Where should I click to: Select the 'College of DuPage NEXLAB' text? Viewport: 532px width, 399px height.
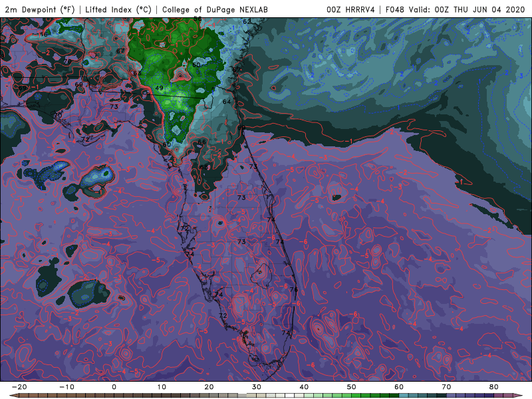click(x=215, y=9)
